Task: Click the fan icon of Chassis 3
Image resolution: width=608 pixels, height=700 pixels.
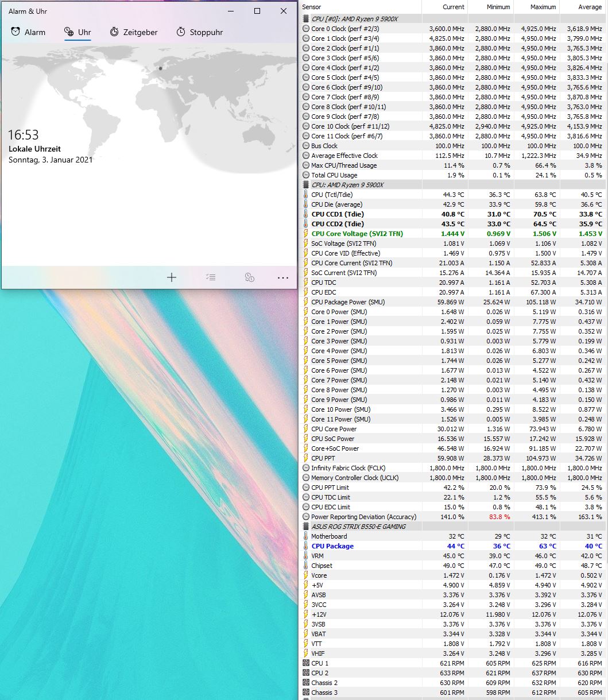Action: [306, 693]
